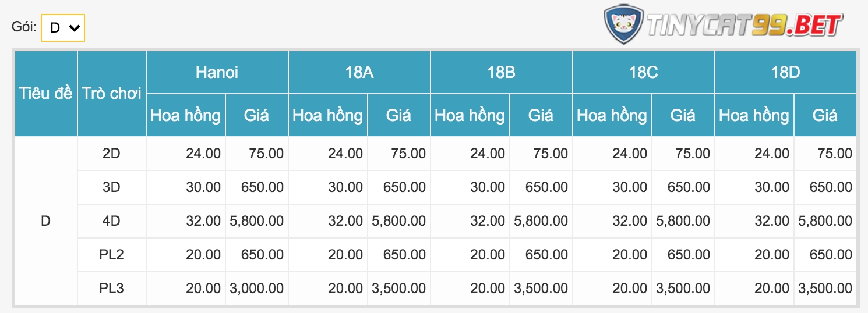Click Hoa hồng subheader under Hanoi
Image resolution: width=868 pixels, height=313 pixels.
click(185, 115)
